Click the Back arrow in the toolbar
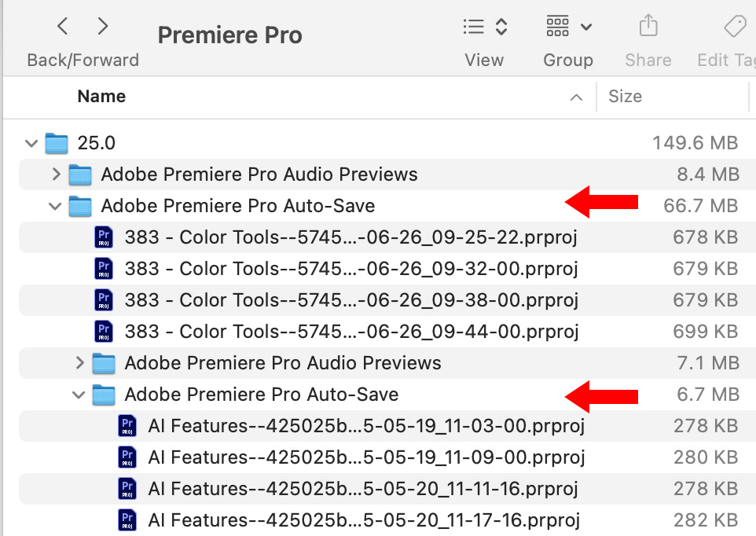Viewport: 756px width, 536px height. coord(63,28)
